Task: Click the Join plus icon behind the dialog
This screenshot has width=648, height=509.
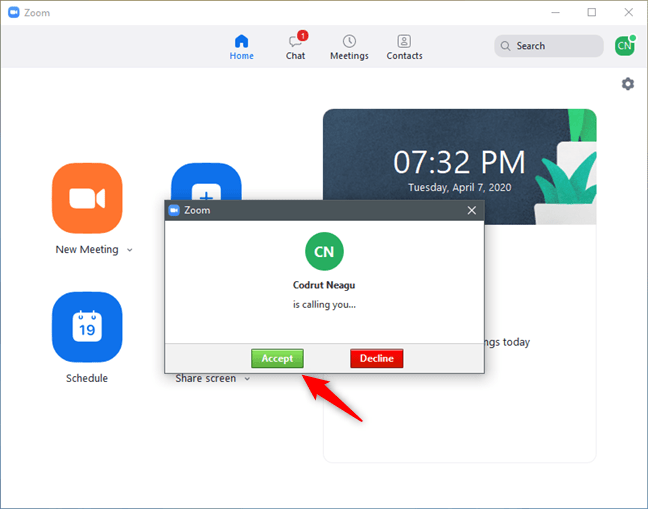Action: pos(206,181)
